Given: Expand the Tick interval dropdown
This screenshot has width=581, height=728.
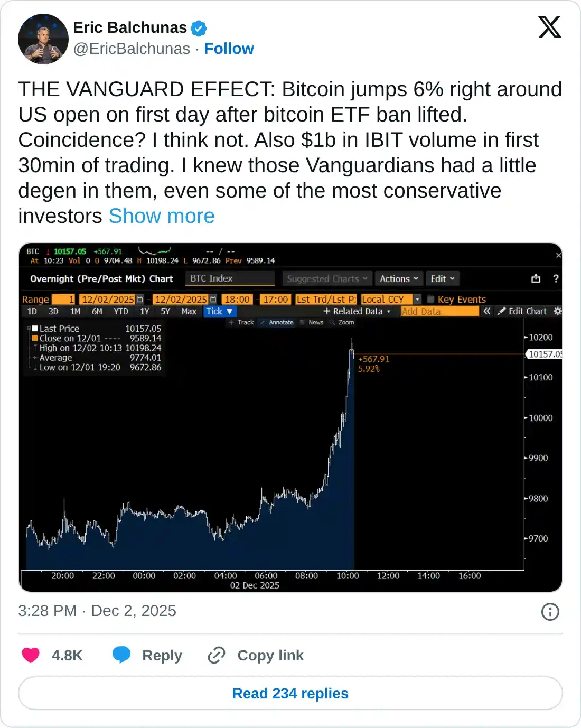Looking at the screenshot, I should [x=219, y=312].
